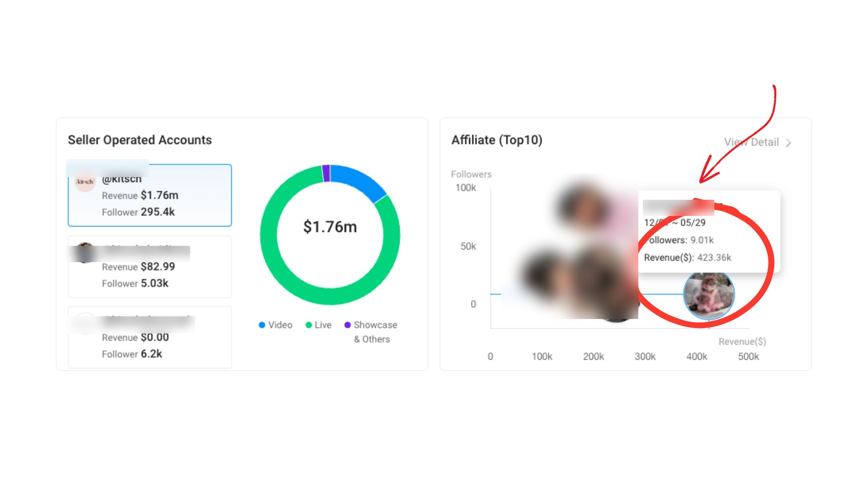The image size is (868, 488).
Task: Click the green Live legend dot
Action: (309, 325)
